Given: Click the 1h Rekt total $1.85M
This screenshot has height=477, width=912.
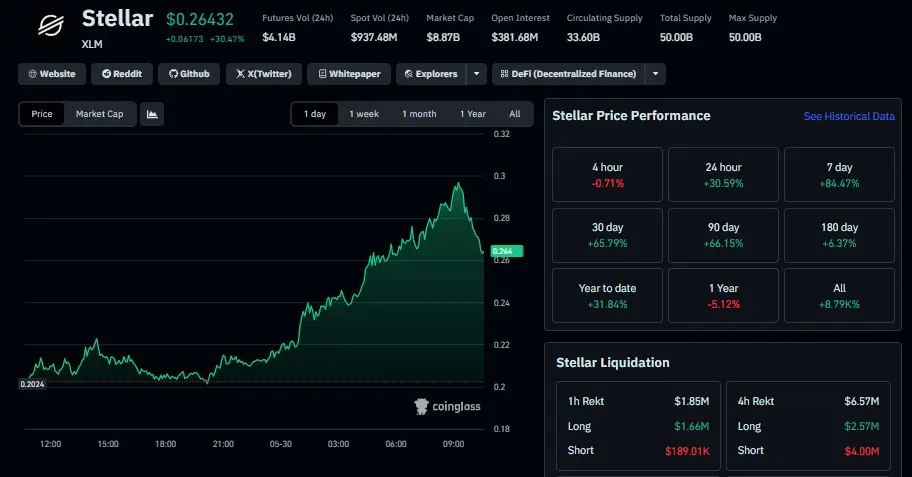Looking at the screenshot, I should (692, 401).
